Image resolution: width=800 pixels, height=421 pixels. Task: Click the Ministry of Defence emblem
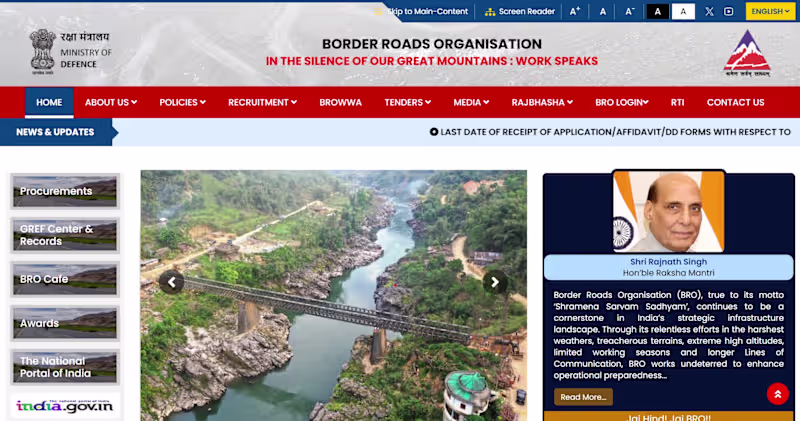(x=42, y=52)
